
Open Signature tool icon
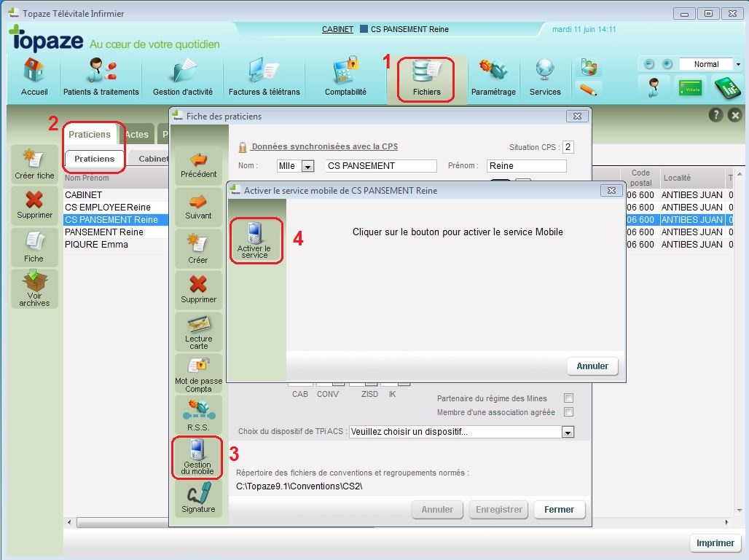198,497
